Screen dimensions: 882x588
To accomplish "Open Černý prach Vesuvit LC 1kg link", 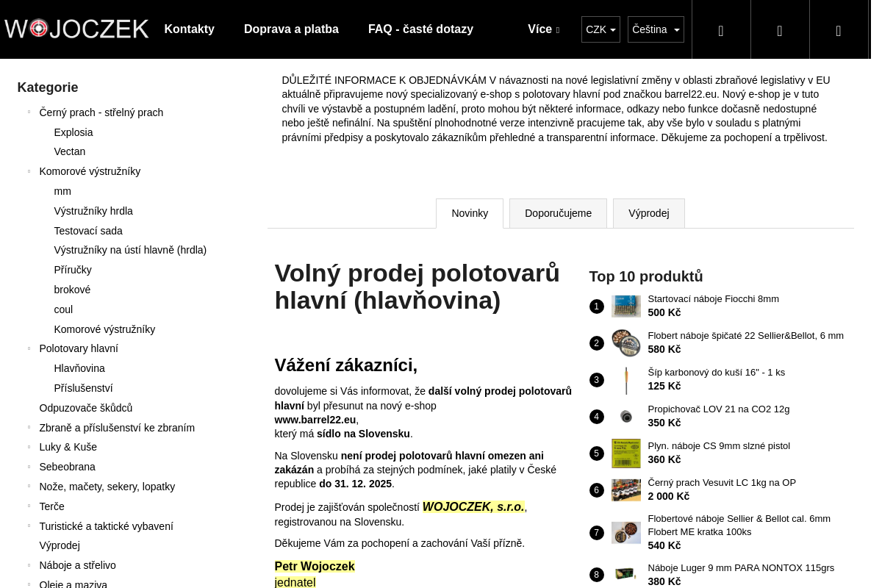I will (x=722, y=482).
